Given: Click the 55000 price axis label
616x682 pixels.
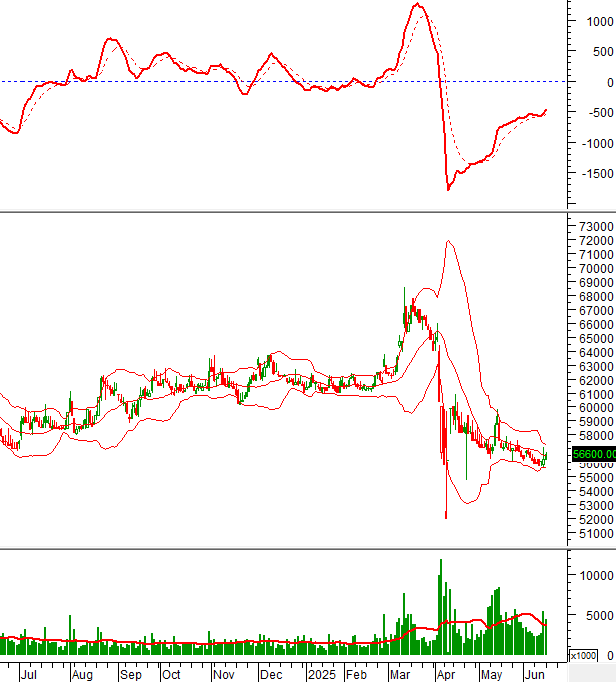Looking at the screenshot, I should (x=596, y=477).
